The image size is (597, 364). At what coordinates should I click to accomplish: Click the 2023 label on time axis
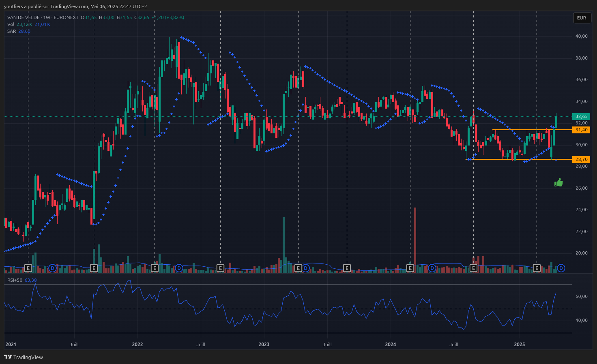click(x=264, y=345)
